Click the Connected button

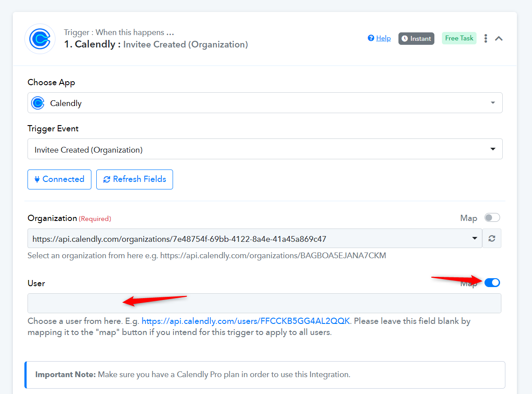[x=59, y=179]
